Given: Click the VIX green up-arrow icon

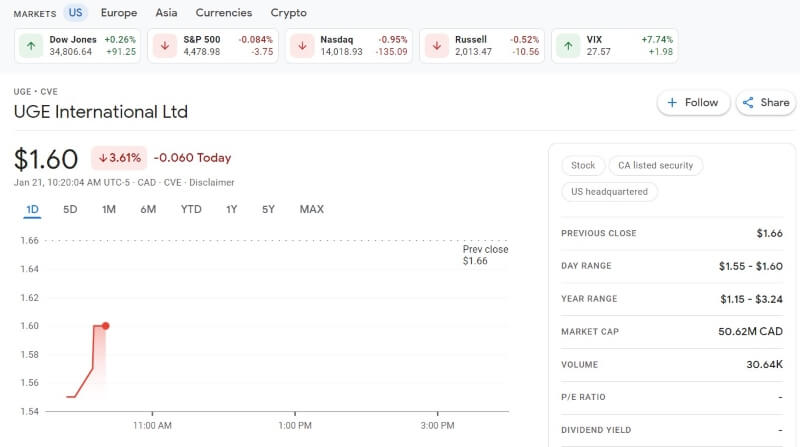Looking at the screenshot, I should pyautogui.click(x=568, y=46).
